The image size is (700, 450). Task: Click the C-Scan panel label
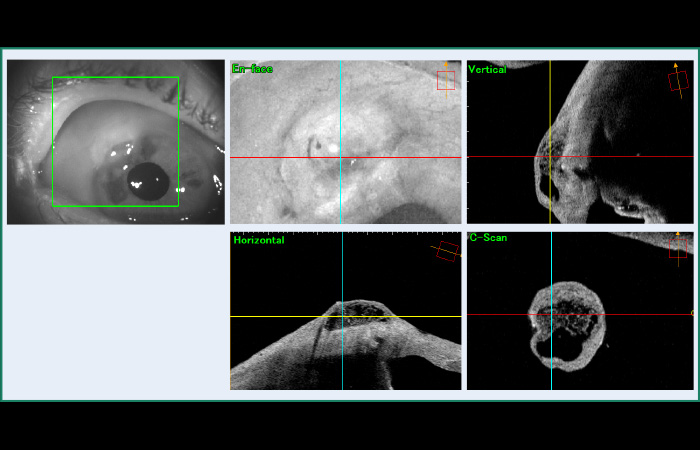(488, 238)
